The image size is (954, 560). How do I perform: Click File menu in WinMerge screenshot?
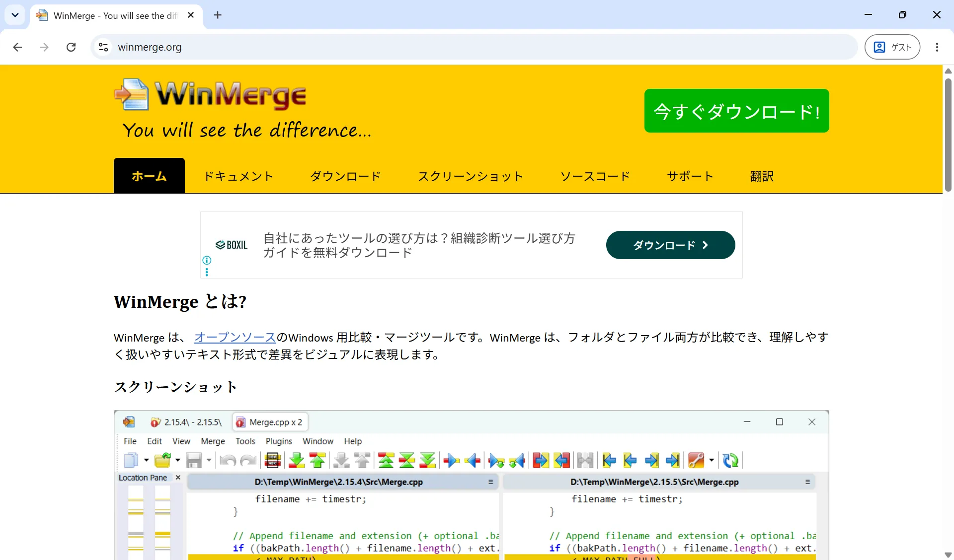130,441
